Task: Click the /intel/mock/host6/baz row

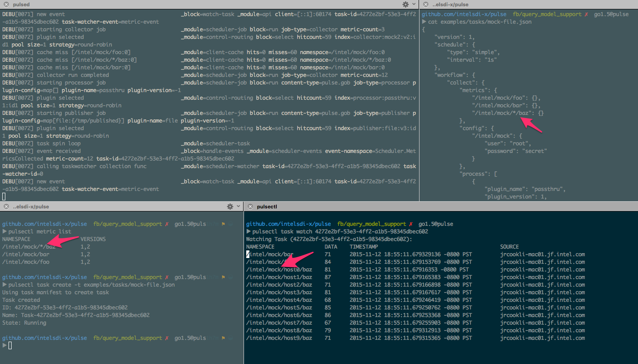Action: [415, 315]
